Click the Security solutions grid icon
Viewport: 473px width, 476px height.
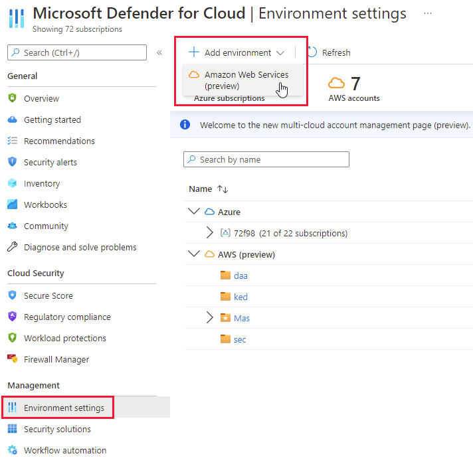(x=12, y=429)
